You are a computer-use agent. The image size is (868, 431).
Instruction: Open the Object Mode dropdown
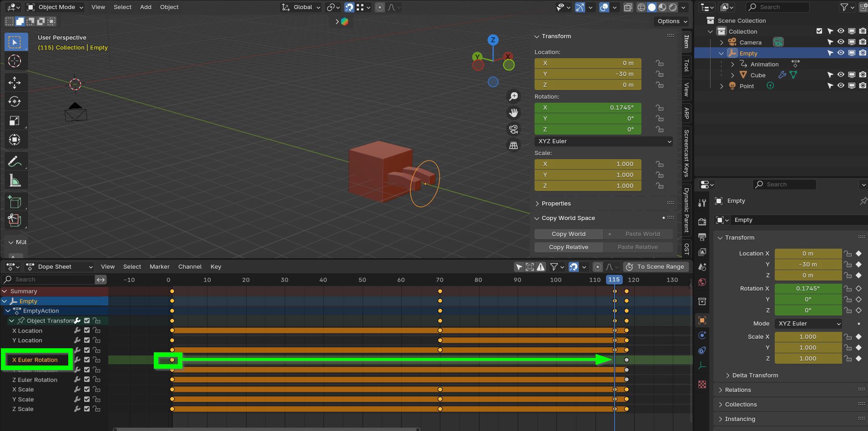pos(55,7)
